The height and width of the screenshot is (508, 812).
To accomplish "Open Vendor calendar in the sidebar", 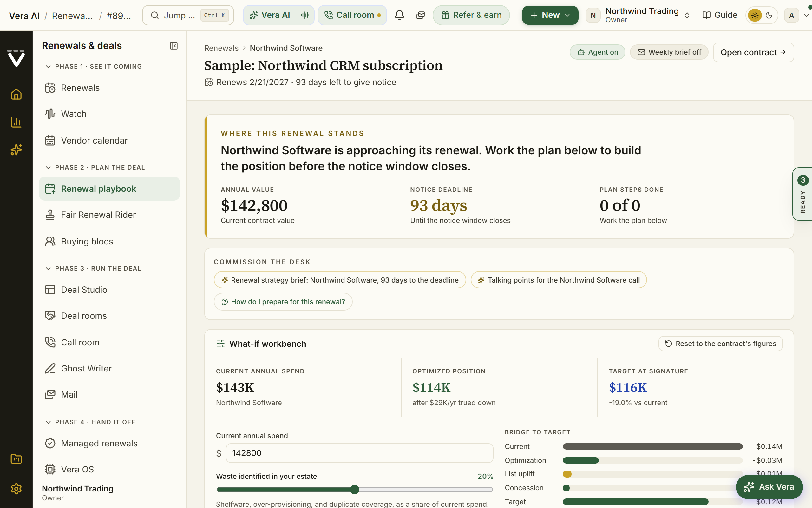I will pos(109,140).
